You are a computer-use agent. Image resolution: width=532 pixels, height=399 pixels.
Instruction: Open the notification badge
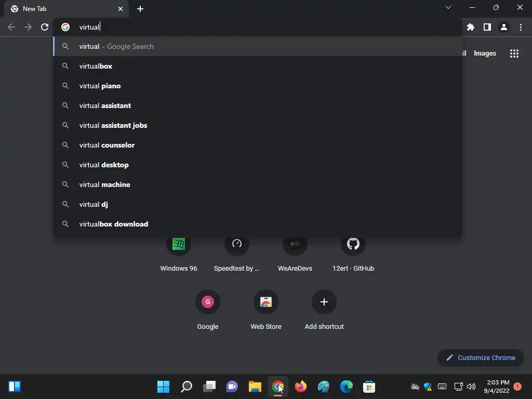click(x=517, y=387)
